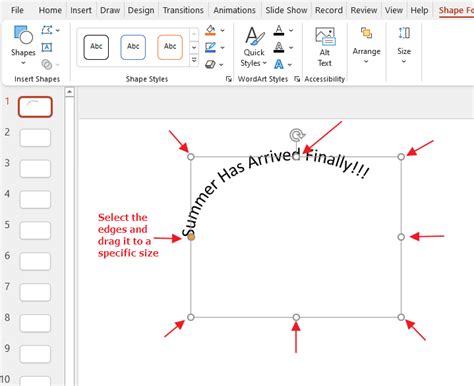This screenshot has height=386, width=474.
Task: Select the rotation handle above the text box
Action: click(296, 135)
